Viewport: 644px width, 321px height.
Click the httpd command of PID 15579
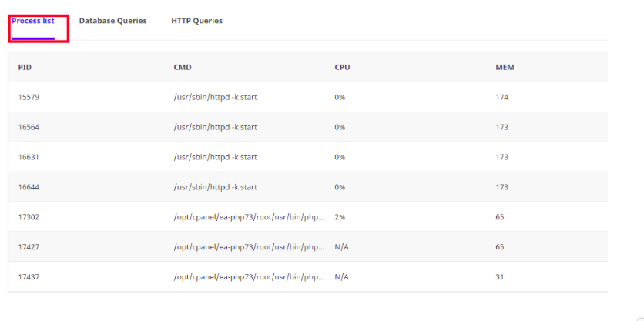pyautogui.click(x=215, y=97)
